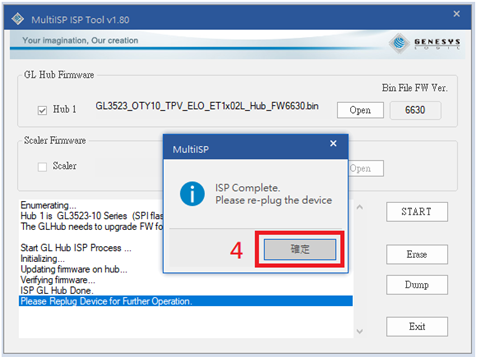Click the MultiISP app logo icon

(18, 19)
